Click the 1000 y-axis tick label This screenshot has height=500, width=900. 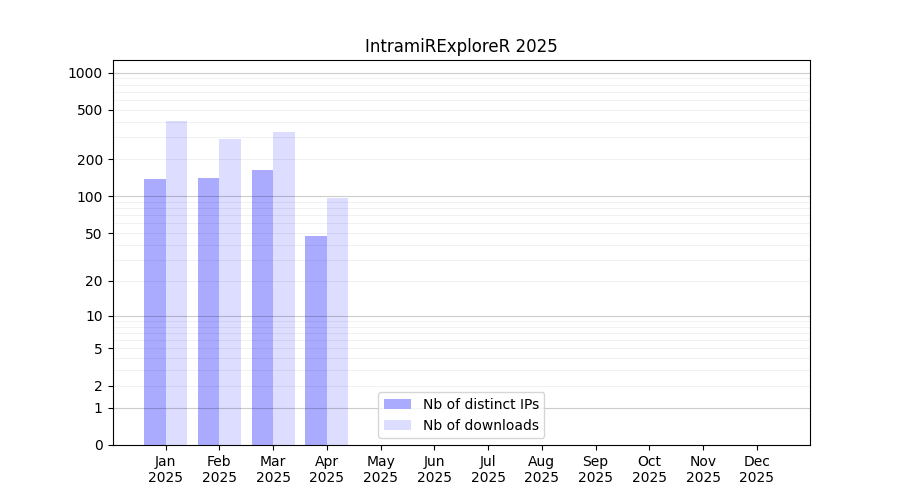point(85,73)
